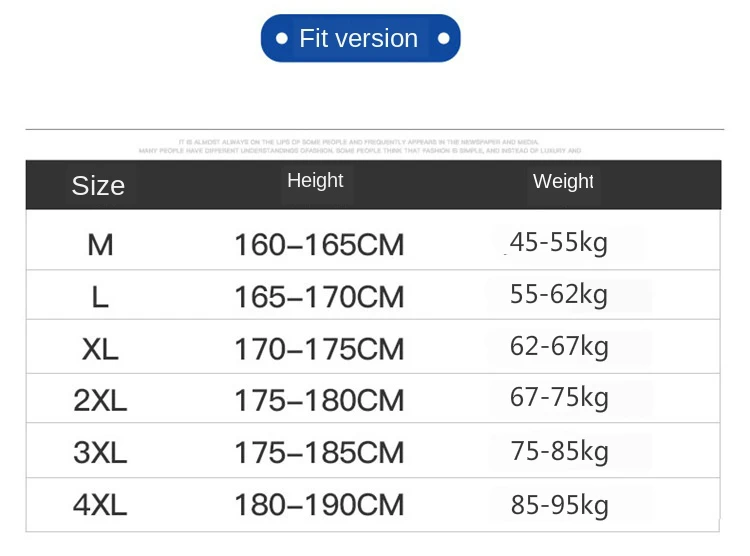Click the 67-75kg weight value
This screenshot has height=556, width=750.
click(x=559, y=398)
